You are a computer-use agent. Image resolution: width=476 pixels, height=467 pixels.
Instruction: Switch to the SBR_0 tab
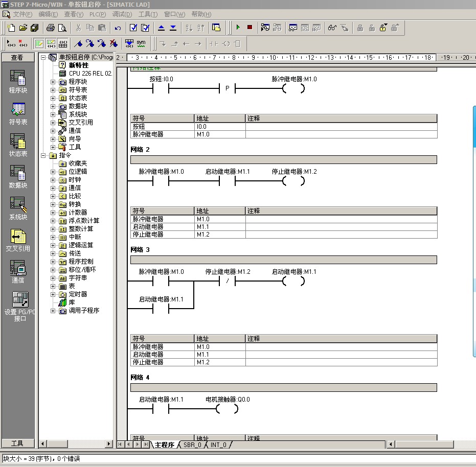[192, 445]
